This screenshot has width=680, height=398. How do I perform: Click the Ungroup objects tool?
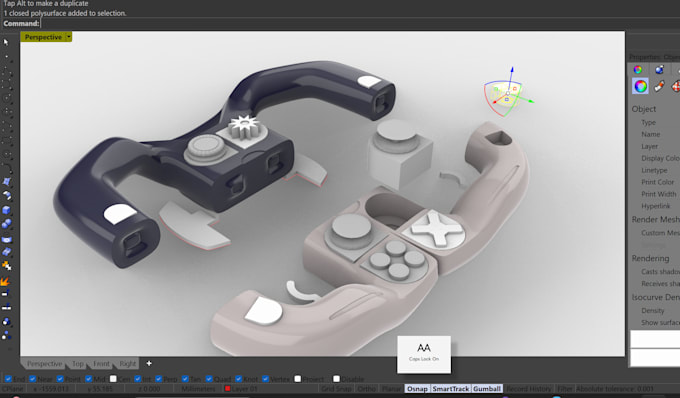pos(6,335)
